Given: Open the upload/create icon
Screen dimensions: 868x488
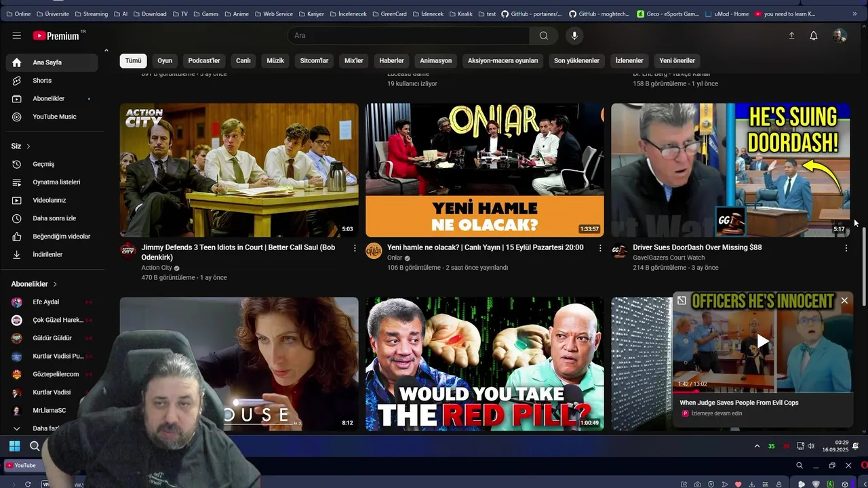Looking at the screenshot, I should click(x=791, y=36).
